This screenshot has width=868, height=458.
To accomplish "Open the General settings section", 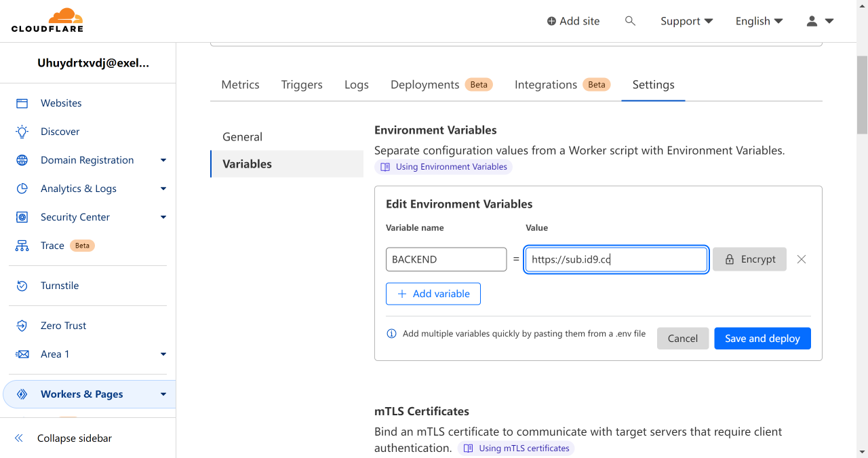I will pos(287,136).
